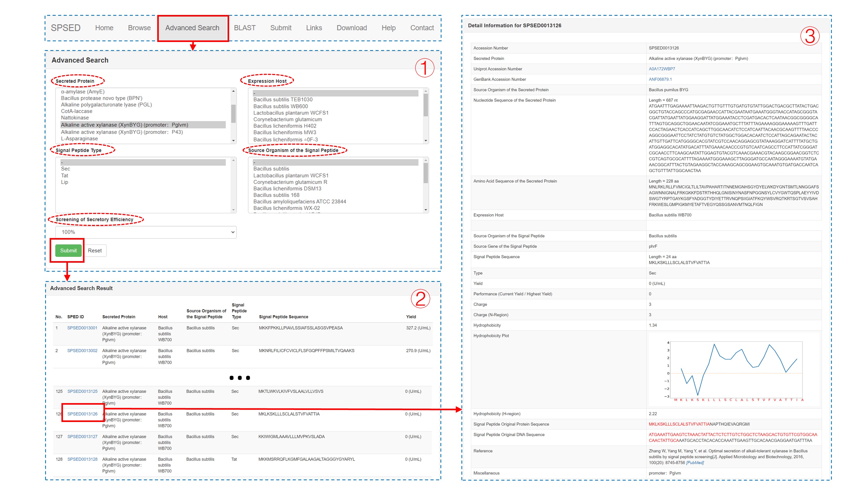
Task: Open the Help nav item
Action: [388, 28]
